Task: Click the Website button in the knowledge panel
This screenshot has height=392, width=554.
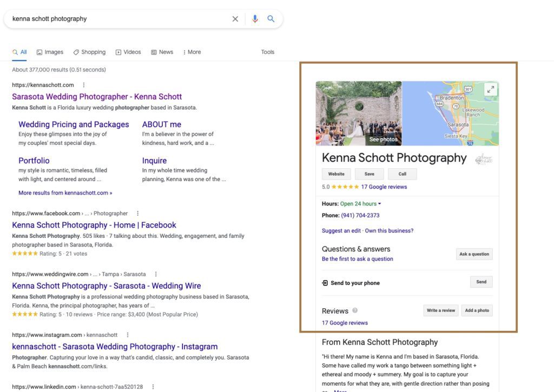Action: pyautogui.click(x=336, y=174)
